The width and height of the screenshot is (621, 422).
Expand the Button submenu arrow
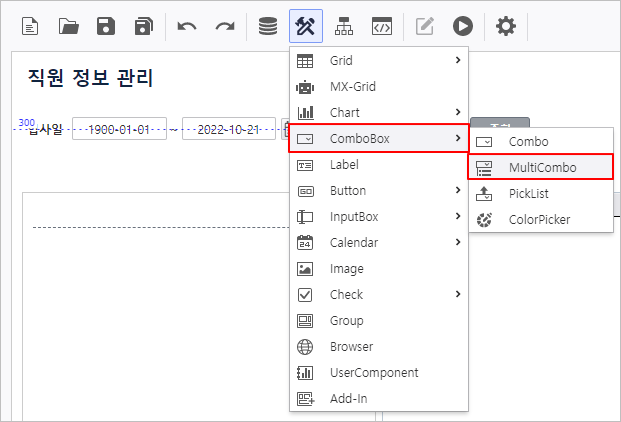[458, 190]
